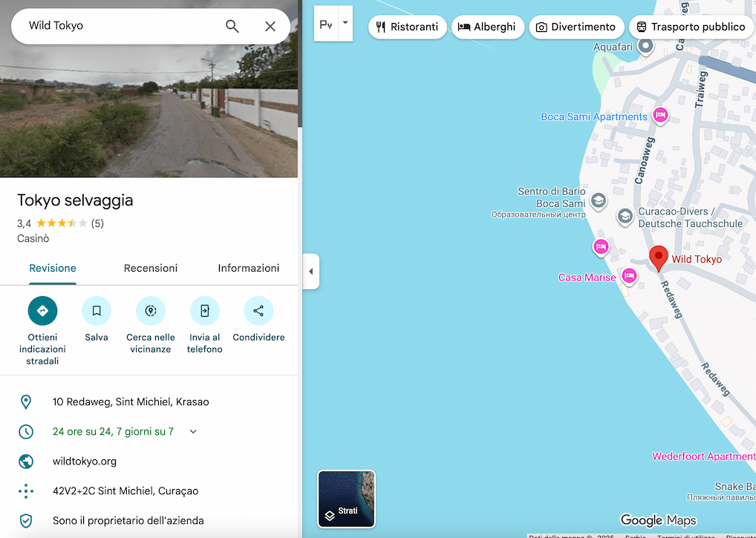Click the search magnifier icon
This screenshot has height=538, width=756.
coord(232,26)
